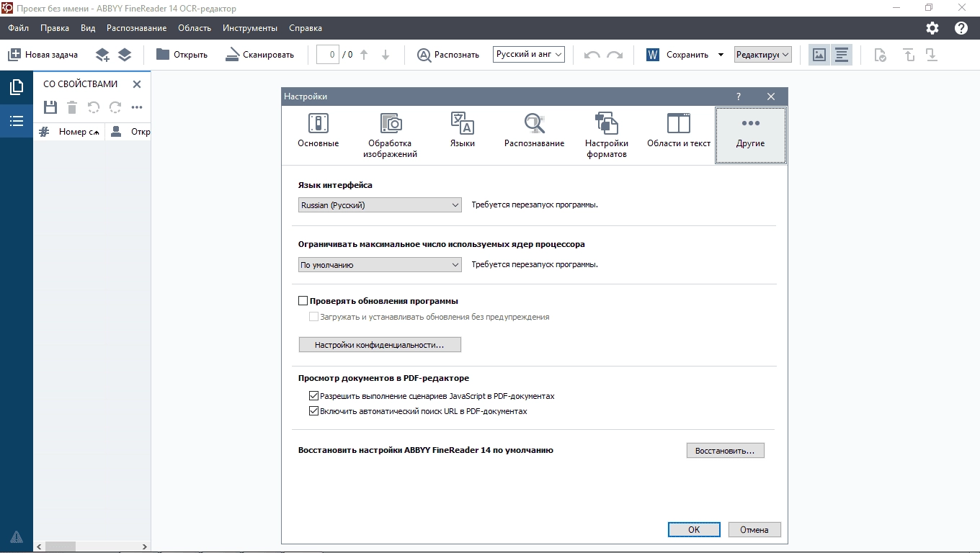
Task: Open the processor cores limit dropdown
Action: click(380, 265)
